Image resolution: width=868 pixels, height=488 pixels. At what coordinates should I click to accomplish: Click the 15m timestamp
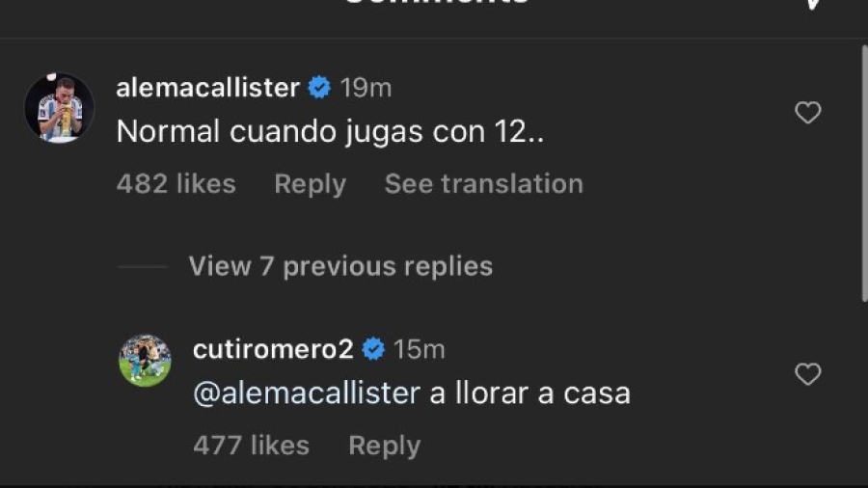click(x=420, y=349)
